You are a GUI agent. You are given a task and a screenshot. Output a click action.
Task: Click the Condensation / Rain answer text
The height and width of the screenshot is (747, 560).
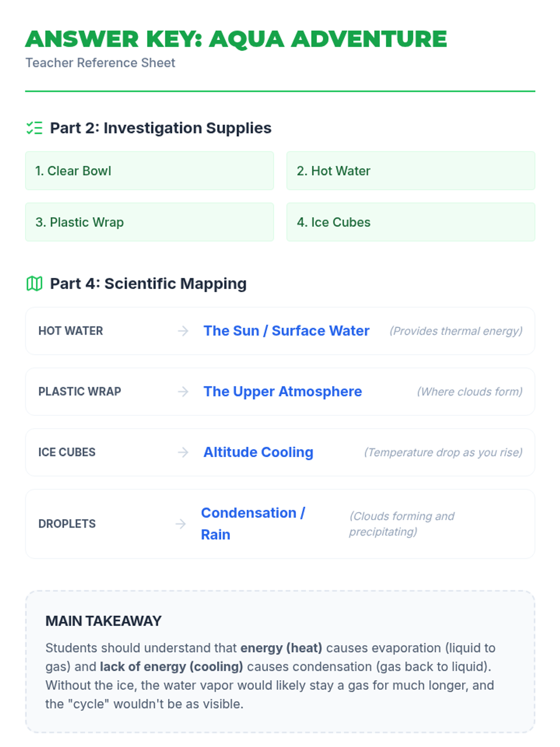point(253,523)
